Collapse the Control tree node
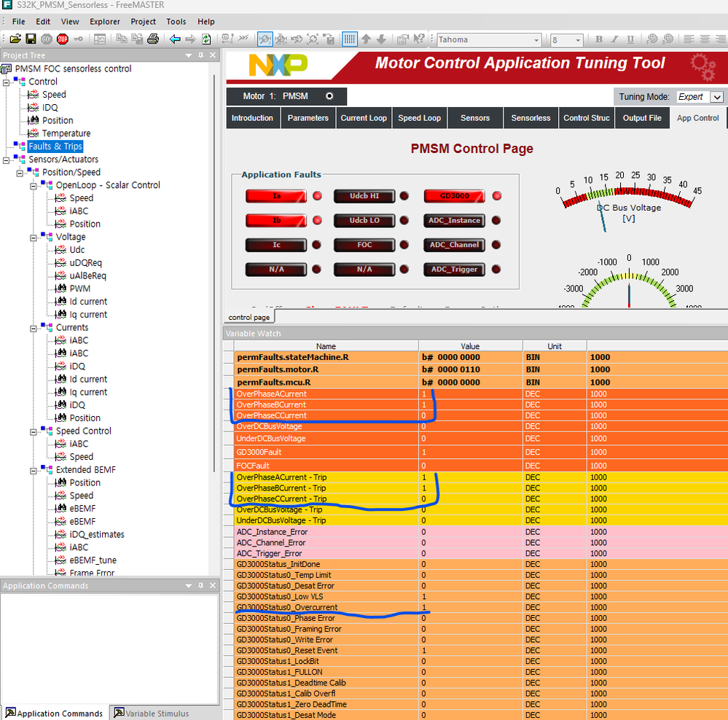This screenshot has width=728, height=720. click(x=6, y=82)
